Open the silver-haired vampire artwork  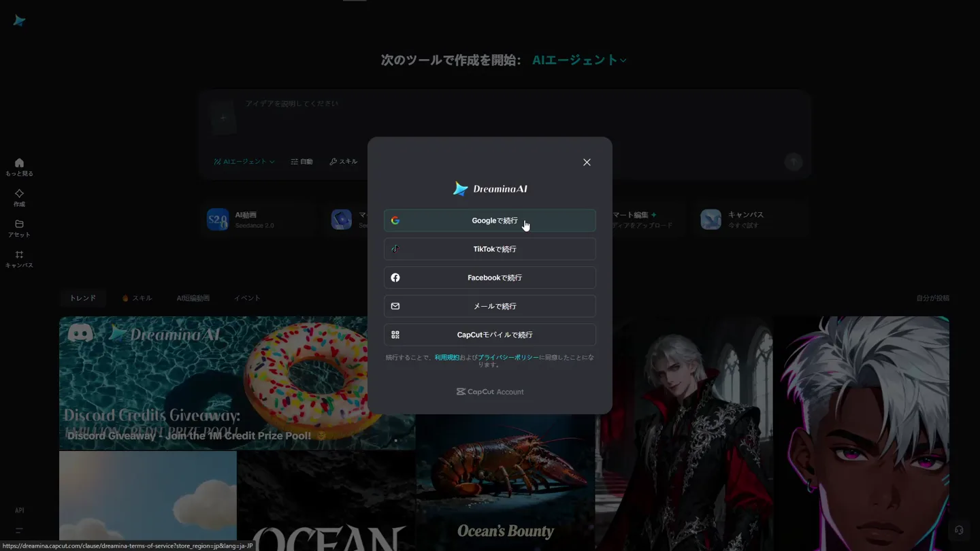684,433
